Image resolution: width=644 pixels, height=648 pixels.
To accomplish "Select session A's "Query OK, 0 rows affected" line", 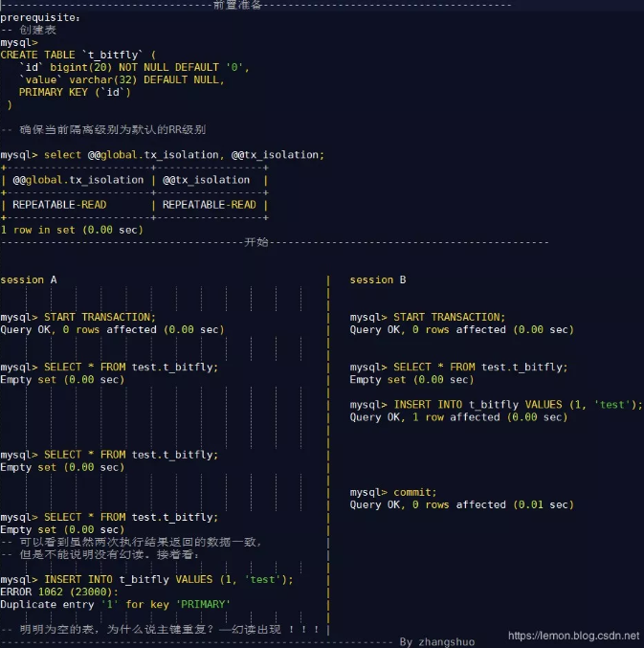I will tap(112, 330).
